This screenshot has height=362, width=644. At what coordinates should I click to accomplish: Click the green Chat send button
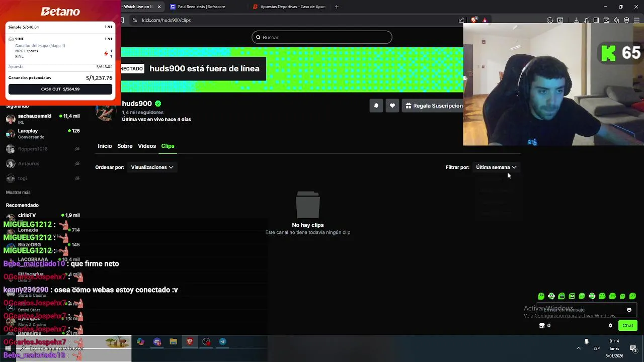pyautogui.click(x=627, y=325)
